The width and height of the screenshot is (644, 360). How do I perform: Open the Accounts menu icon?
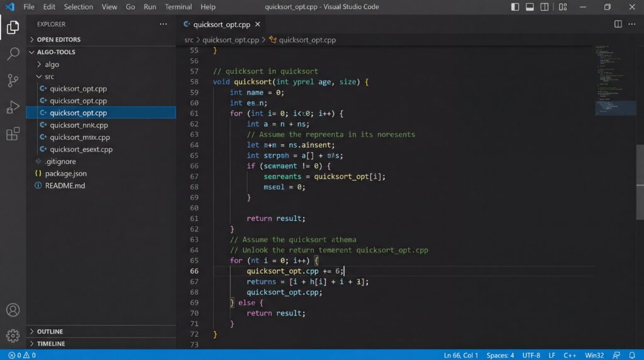(x=13, y=310)
